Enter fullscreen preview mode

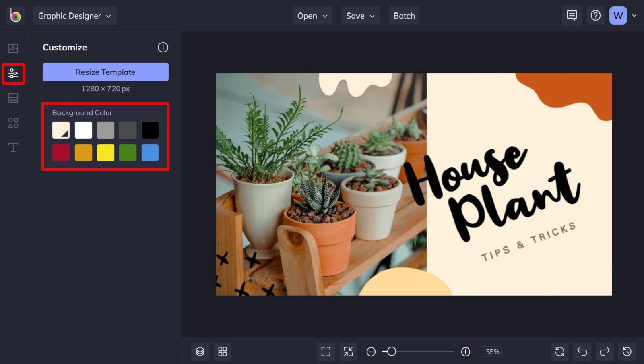click(x=326, y=351)
